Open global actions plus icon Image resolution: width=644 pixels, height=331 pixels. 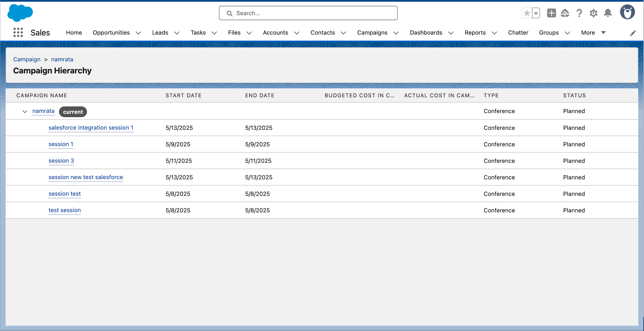click(x=551, y=13)
